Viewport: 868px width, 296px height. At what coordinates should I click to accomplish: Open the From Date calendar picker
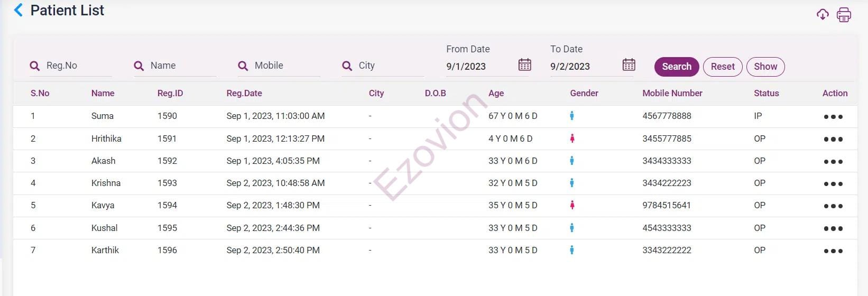click(x=524, y=65)
